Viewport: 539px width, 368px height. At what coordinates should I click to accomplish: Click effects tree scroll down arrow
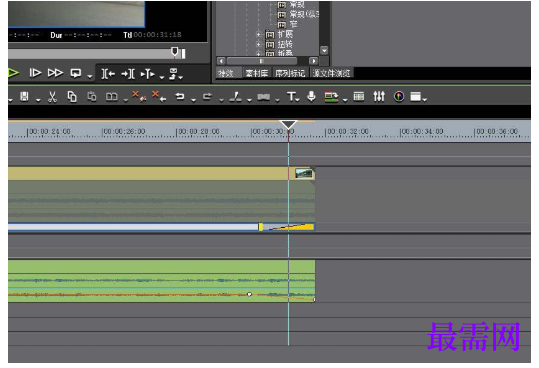[x=324, y=51]
